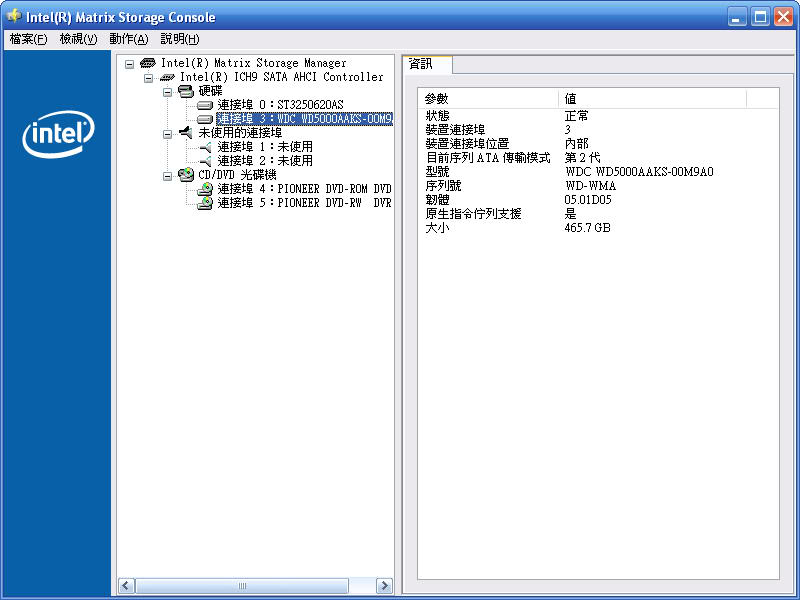The height and width of the screenshot is (600, 800).
Task: Click the drive icon for ST3250620AS
Action: (x=205, y=105)
